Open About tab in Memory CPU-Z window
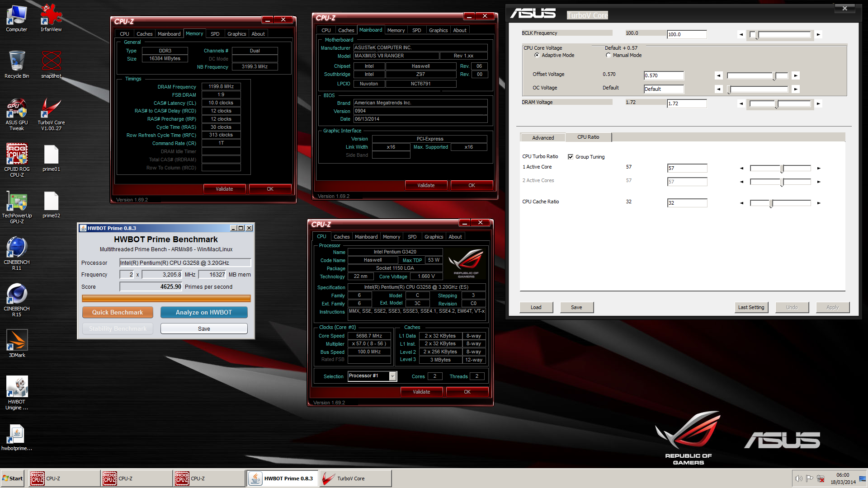The height and width of the screenshot is (488, 868). [x=258, y=34]
